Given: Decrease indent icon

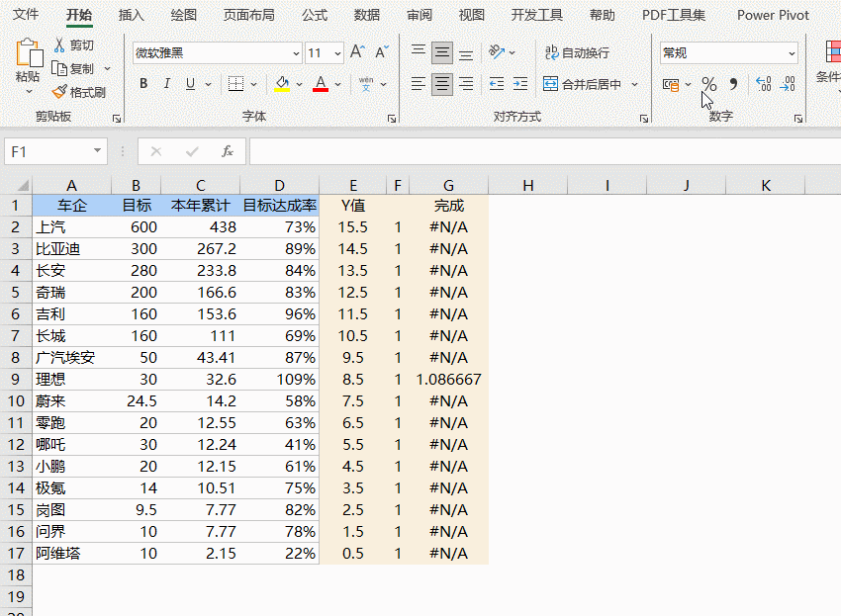Looking at the screenshot, I should click(496, 84).
